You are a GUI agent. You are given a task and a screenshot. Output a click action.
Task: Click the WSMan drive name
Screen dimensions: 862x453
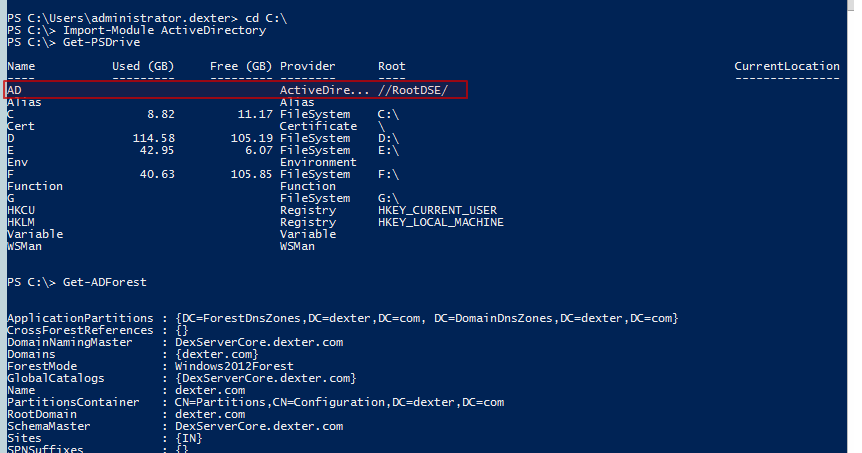tap(24, 246)
